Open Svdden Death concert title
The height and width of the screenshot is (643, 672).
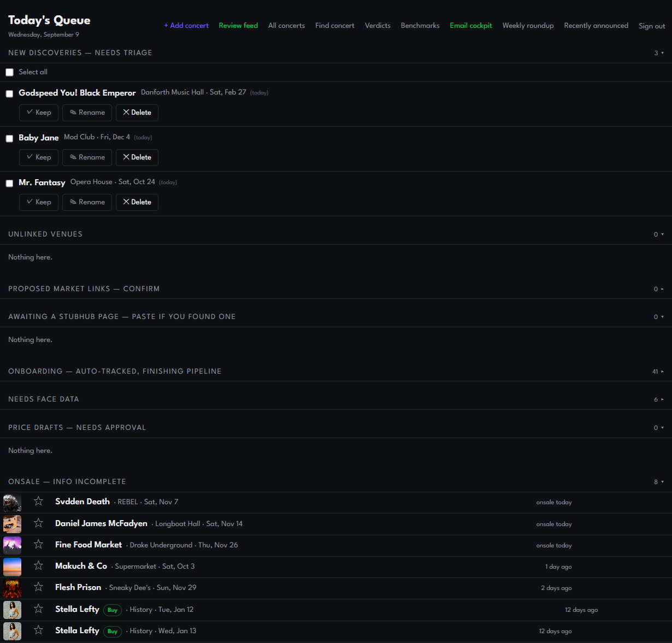click(x=82, y=502)
